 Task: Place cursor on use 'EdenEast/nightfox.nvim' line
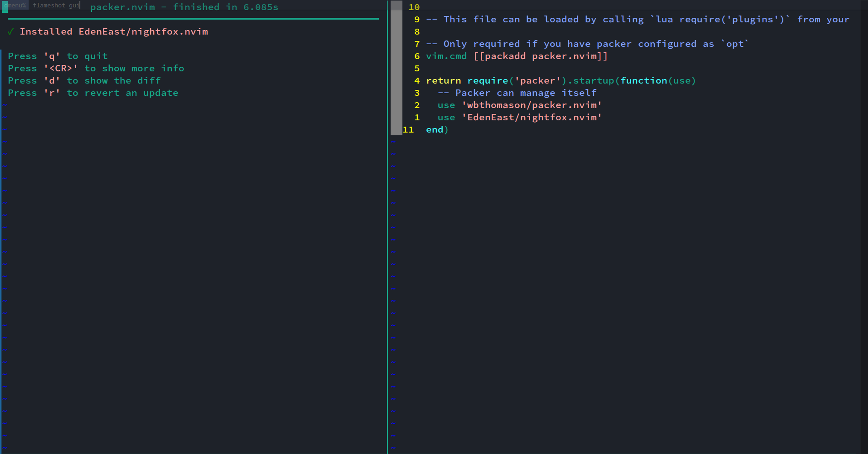tap(519, 117)
